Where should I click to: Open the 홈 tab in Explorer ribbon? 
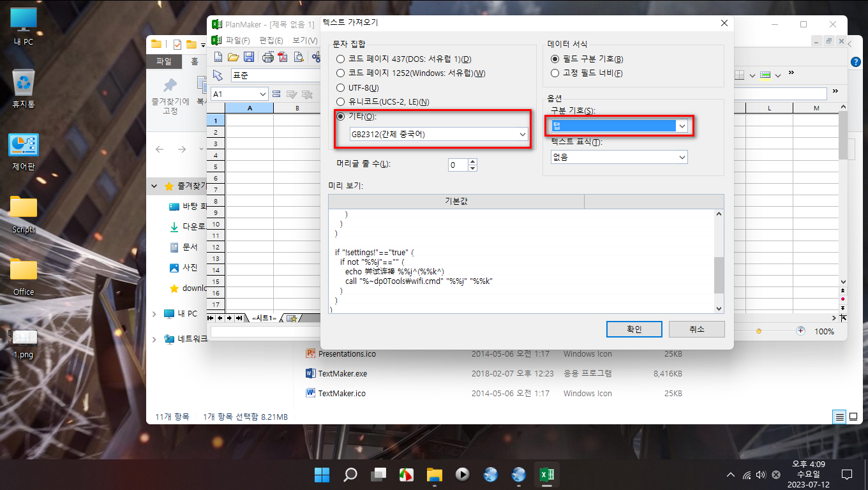pos(194,61)
